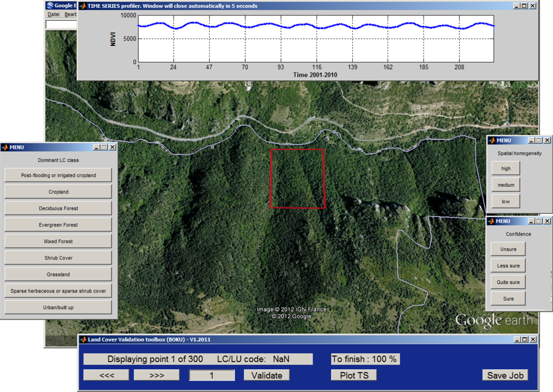The width and height of the screenshot is (553, 392).
Task: Mark confidence as Quite sure
Action: [x=508, y=283]
